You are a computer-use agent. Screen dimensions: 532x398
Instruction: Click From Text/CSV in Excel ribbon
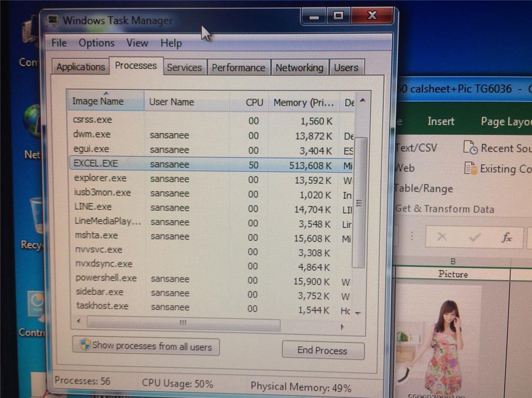coord(416,148)
